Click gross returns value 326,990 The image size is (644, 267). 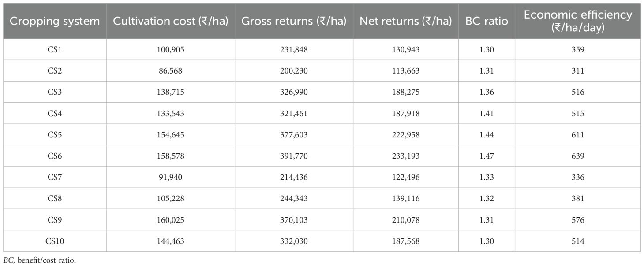click(x=294, y=92)
